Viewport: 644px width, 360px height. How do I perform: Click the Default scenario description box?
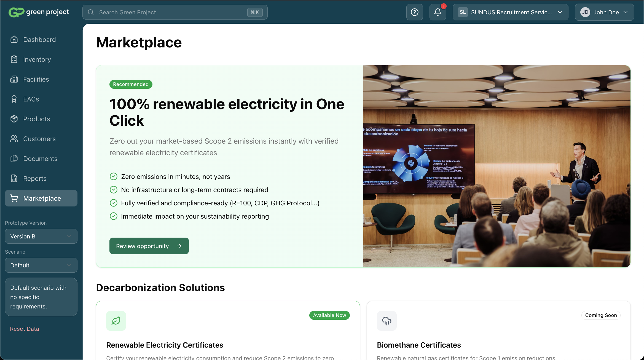(x=41, y=297)
